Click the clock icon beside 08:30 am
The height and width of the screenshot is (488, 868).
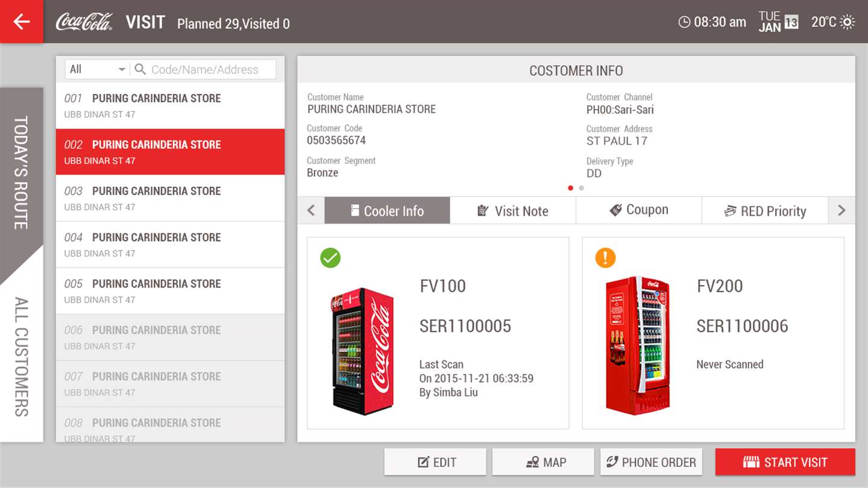tap(684, 22)
